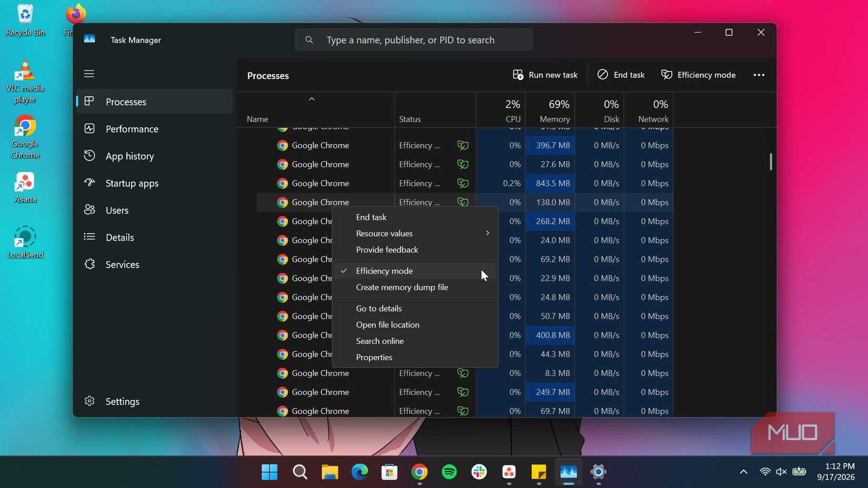Sort by the CPU column header

pyautogui.click(x=501, y=110)
